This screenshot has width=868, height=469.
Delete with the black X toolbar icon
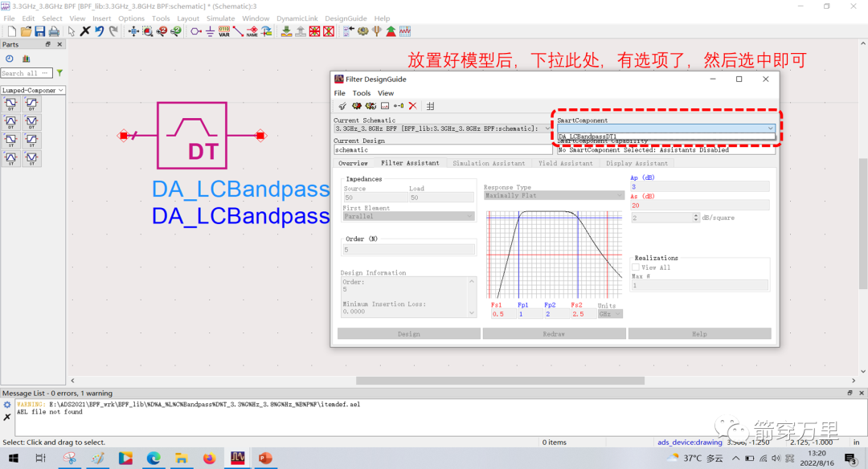point(85,31)
